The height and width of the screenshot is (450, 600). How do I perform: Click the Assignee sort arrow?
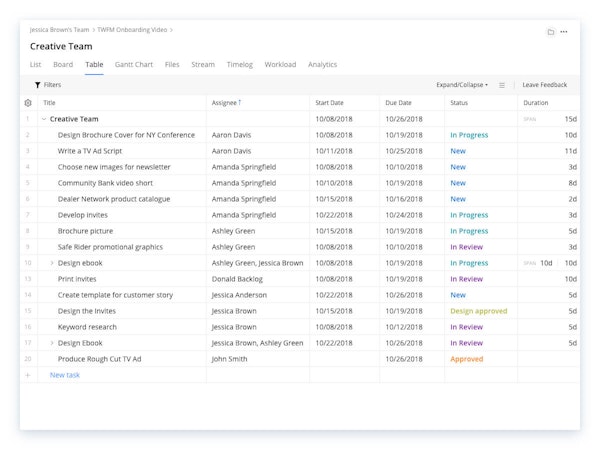tap(240, 102)
